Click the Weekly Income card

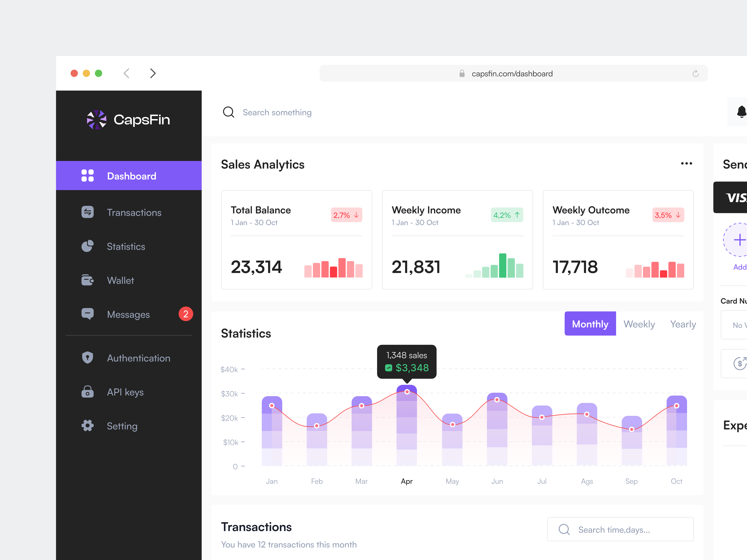coord(457,240)
